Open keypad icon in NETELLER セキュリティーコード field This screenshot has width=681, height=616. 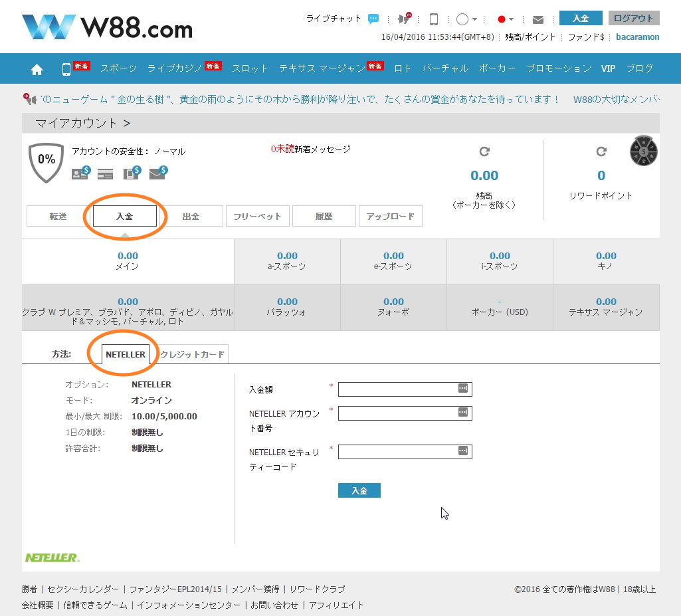coord(463,451)
